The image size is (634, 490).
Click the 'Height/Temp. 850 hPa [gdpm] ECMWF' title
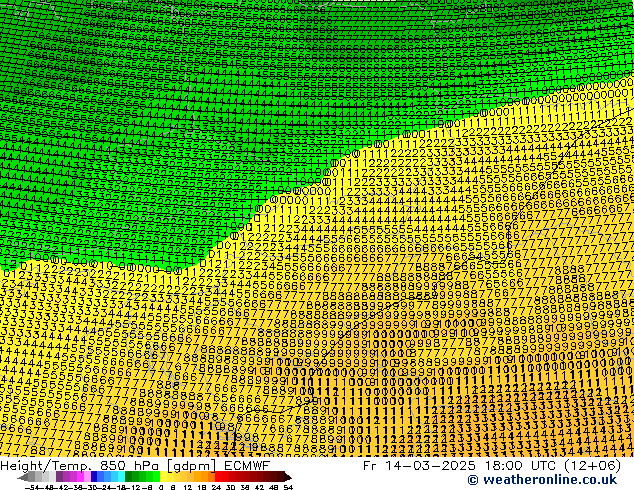(135, 465)
